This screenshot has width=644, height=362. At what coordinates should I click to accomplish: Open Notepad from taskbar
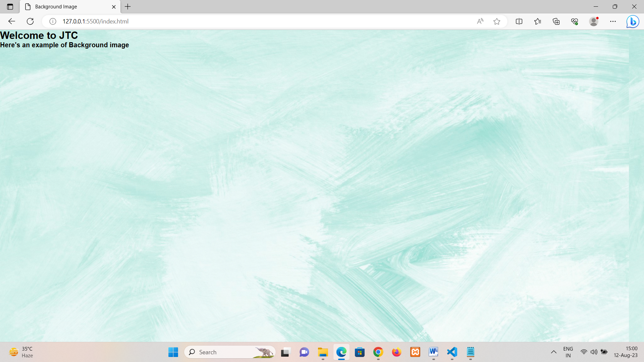tap(471, 352)
